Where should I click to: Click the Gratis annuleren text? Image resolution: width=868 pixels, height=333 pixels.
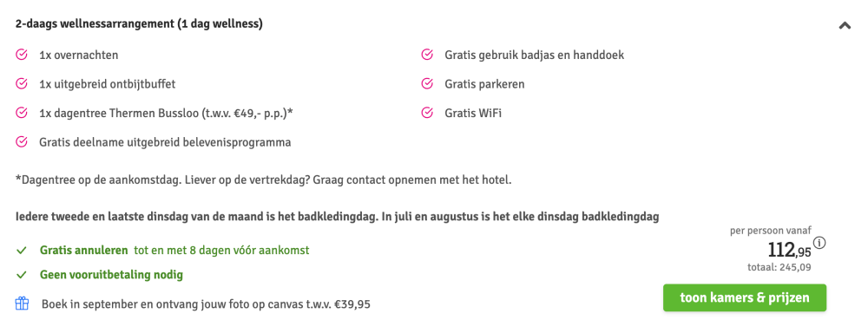(83, 250)
